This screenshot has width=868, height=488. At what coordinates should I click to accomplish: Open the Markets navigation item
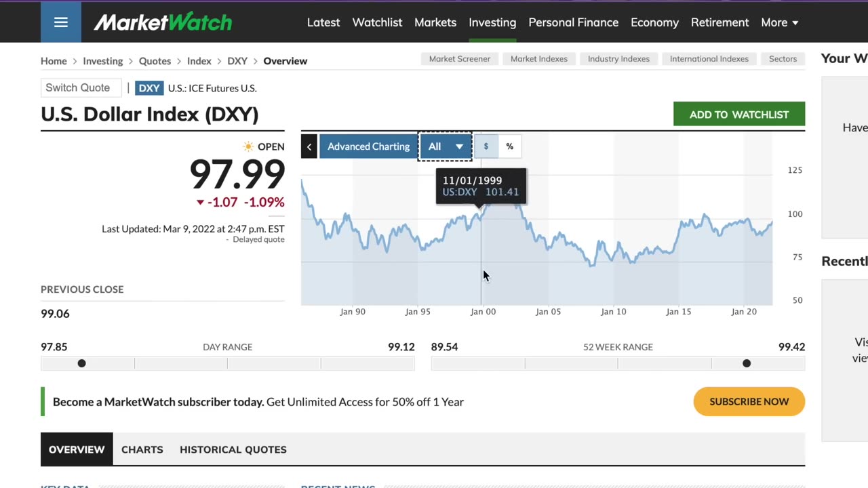pos(435,22)
